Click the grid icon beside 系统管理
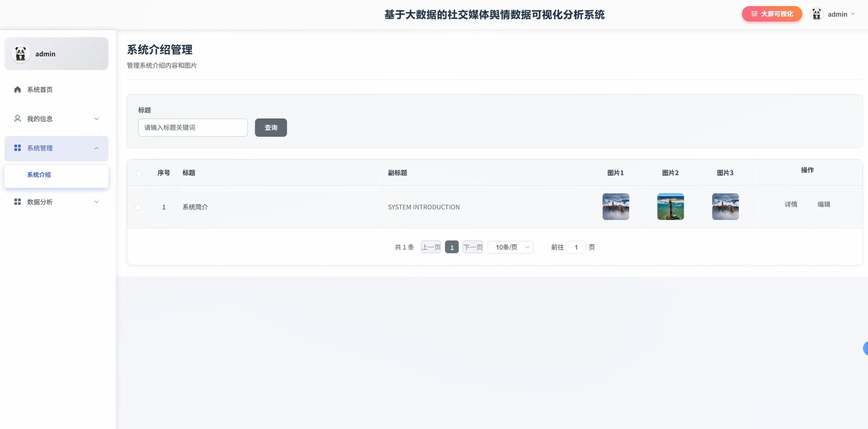Image resolution: width=868 pixels, height=429 pixels. tap(17, 148)
